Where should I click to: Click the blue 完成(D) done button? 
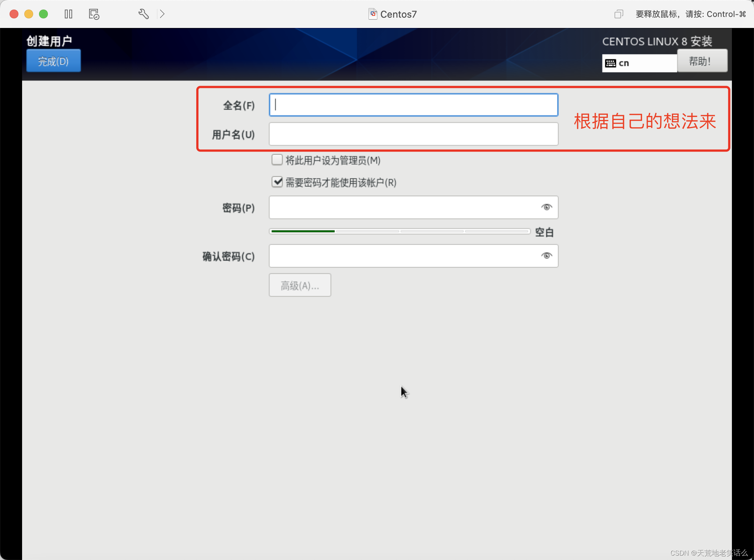tap(53, 61)
